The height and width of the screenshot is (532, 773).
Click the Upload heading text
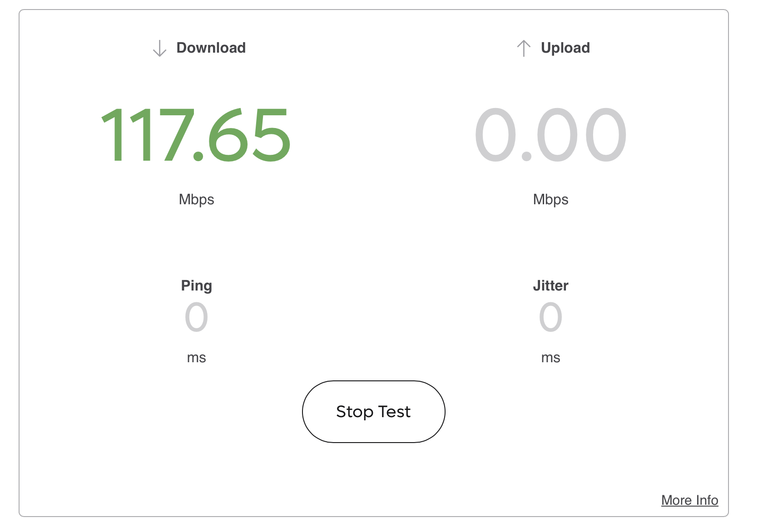tap(565, 48)
